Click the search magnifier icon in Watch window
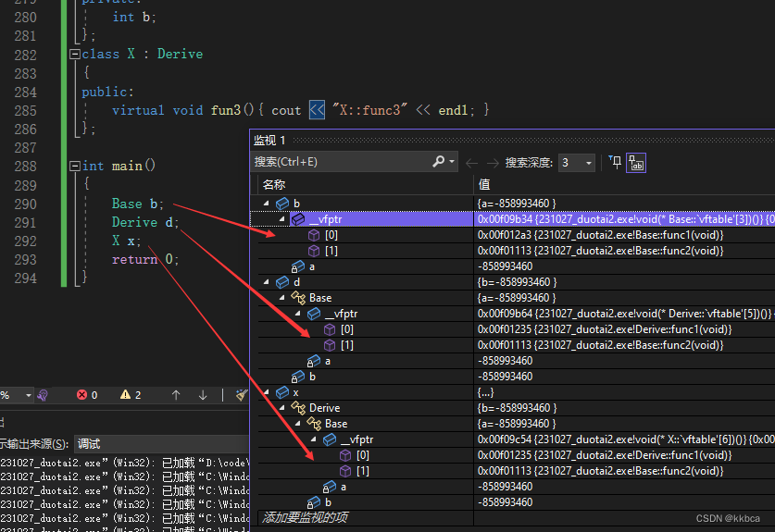Image resolution: width=775 pixels, height=532 pixels. tap(439, 162)
